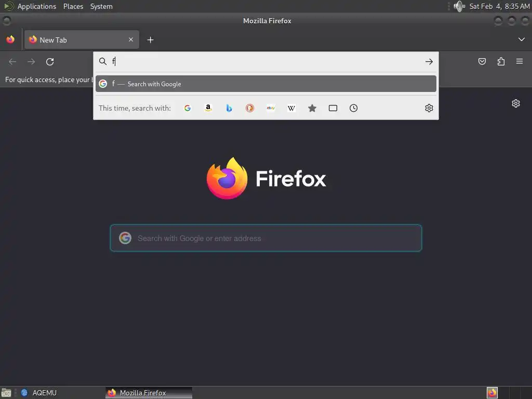This screenshot has height=399, width=532.
Task: Choose 'f — Search with Google' suggestion
Action: [x=265, y=84]
